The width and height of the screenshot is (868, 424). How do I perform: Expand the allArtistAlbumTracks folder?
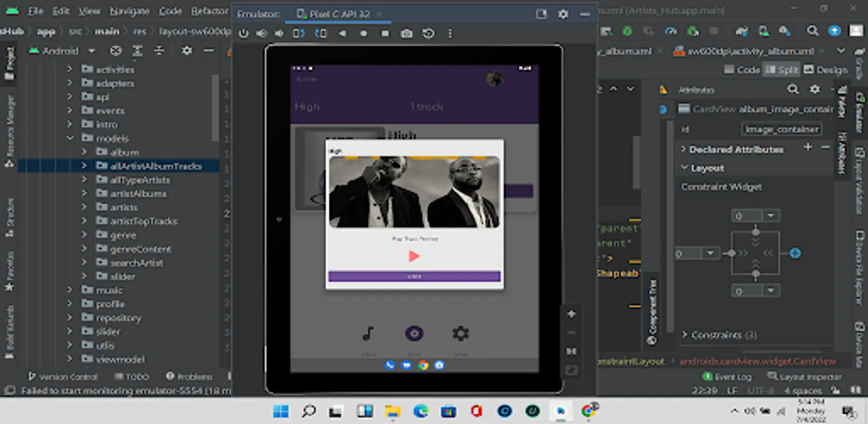coord(84,166)
